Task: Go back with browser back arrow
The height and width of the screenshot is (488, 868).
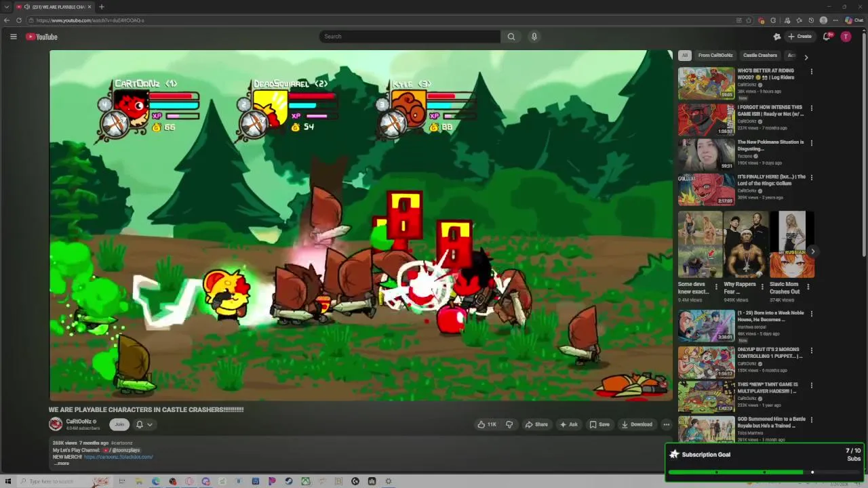Action: click(7, 20)
